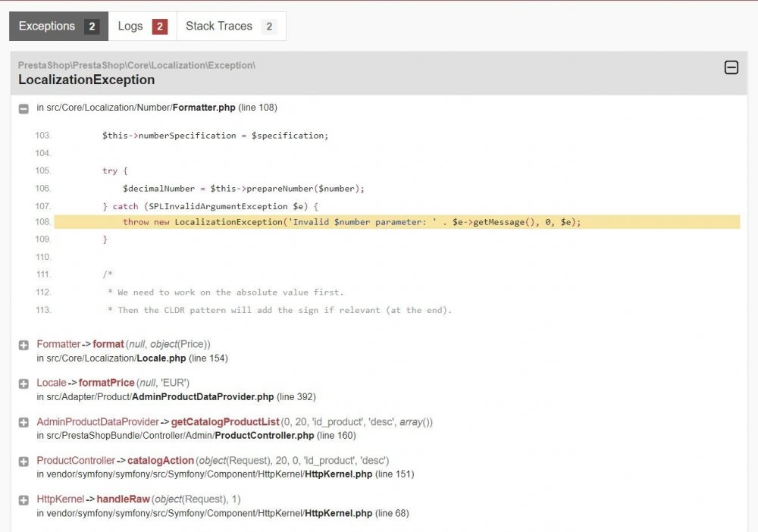Open the catalogAction method link
The width and height of the screenshot is (758, 532).
pyautogui.click(x=161, y=460)
